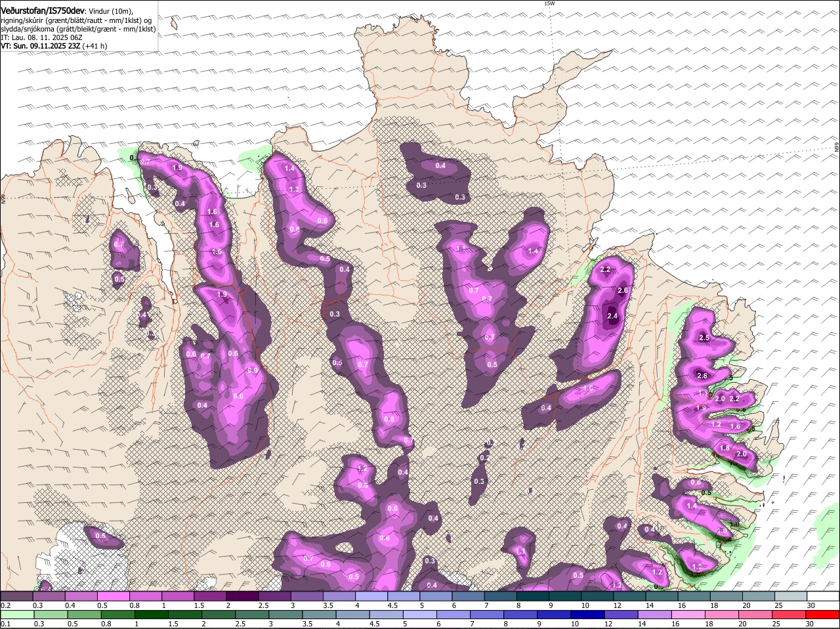Pick the darkest purple 2 swatch in upper legend
The width and height of the screenshot is (840, 629).
pyautogui.click(x=243, y=596)
